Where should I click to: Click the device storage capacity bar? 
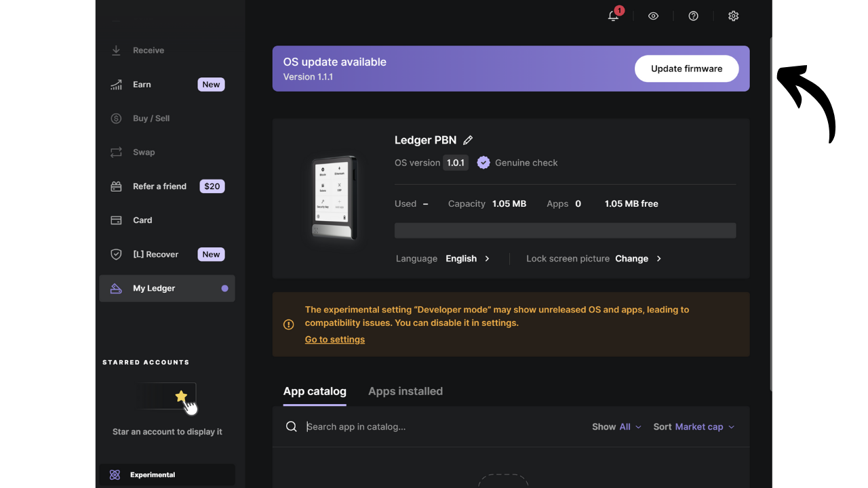(x=565, y=230)
